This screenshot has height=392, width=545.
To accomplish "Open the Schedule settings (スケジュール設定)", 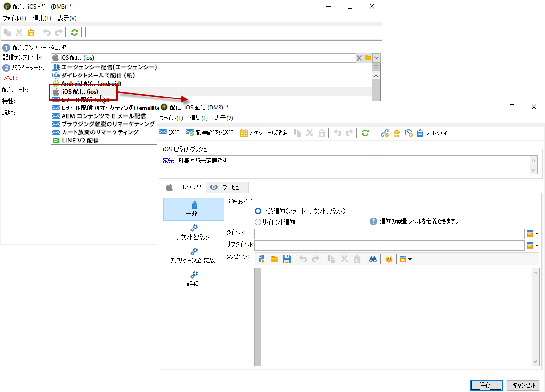I will 264,133.
